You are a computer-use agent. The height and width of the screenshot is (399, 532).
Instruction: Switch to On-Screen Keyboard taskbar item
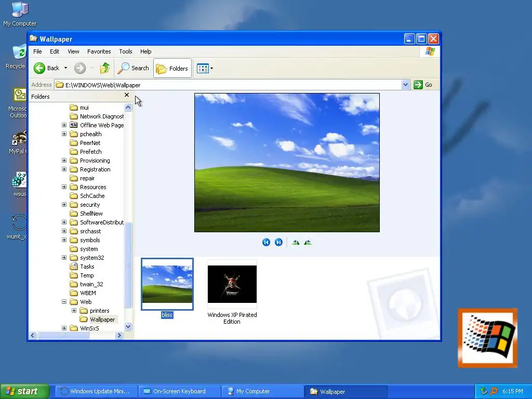180,391
